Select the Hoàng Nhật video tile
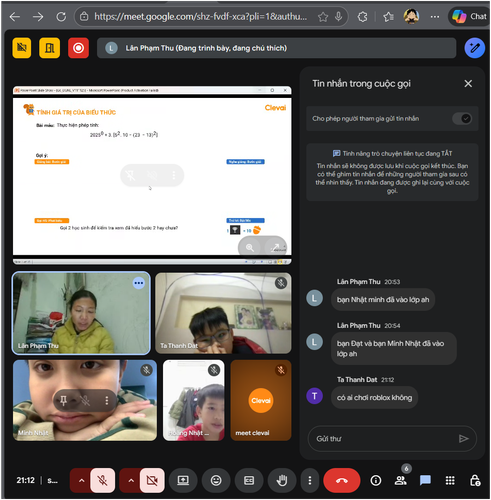The height and width of the screenshot is (500, 491). (x=194, y=400)
